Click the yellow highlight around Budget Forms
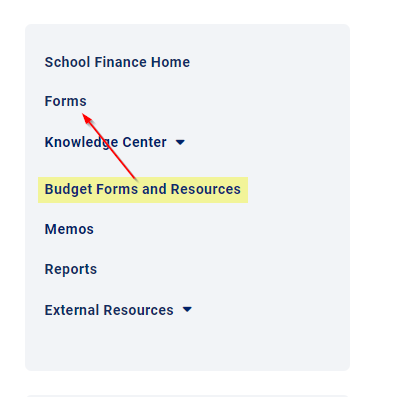The height and width of the screenshot is (397, 398). pyautogui.click(x=143, y=190)
